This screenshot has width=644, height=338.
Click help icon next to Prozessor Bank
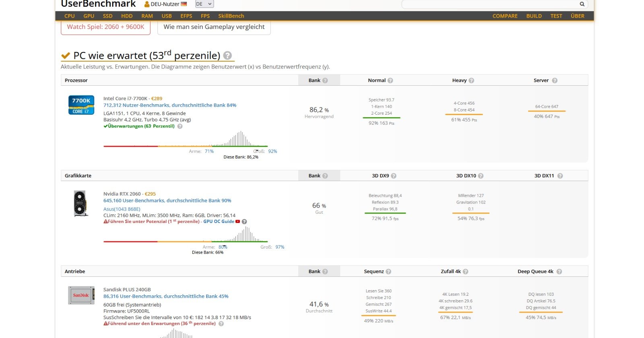click(x=325, y=80)
